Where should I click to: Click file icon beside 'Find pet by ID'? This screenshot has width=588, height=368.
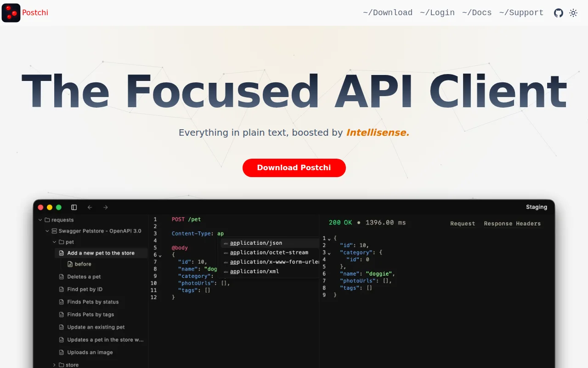coord(62,289)
